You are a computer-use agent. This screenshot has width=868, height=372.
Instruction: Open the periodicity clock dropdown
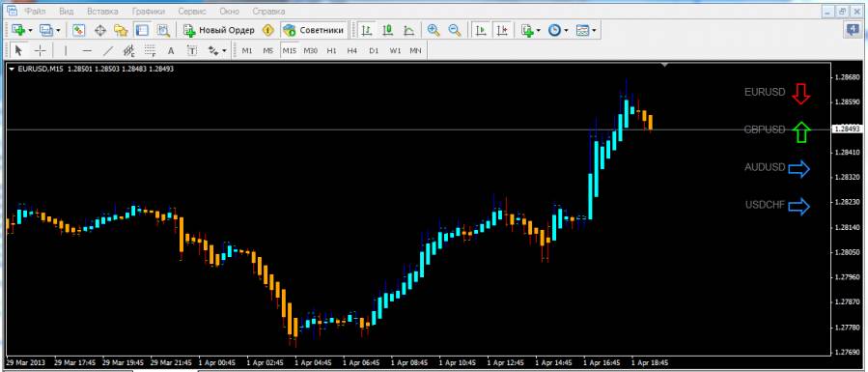567,31
